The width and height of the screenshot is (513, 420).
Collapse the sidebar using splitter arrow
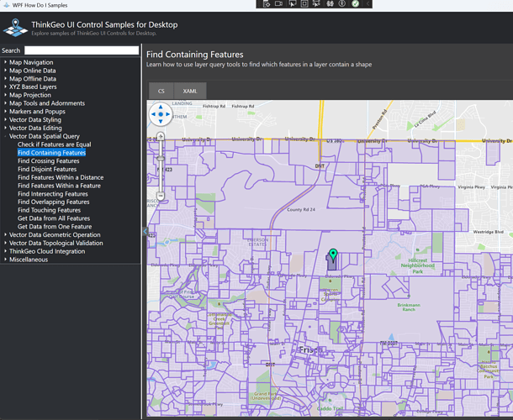point(144,231)
